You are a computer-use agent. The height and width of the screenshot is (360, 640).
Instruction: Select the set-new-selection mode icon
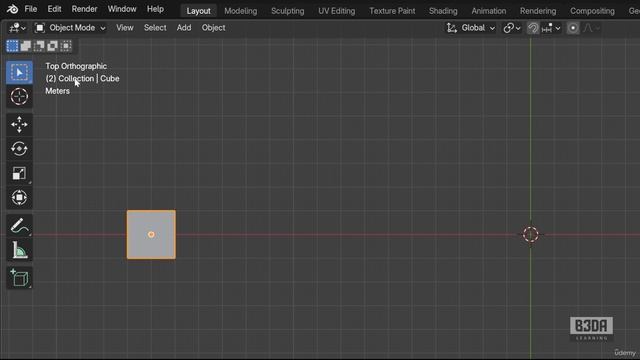point(12,46)
